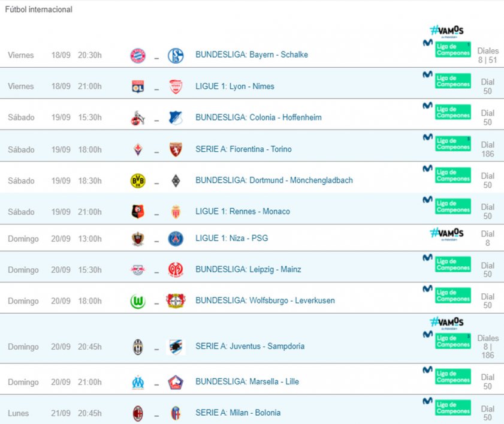Open LIGUE 1: Lyon - Nimes link
This screenshot has height=424, width=504.
pyautogui.click(x=235, y=86)
